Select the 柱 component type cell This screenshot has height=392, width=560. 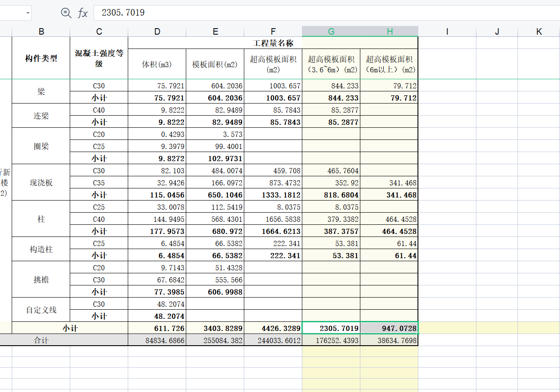tap(41, 219)
